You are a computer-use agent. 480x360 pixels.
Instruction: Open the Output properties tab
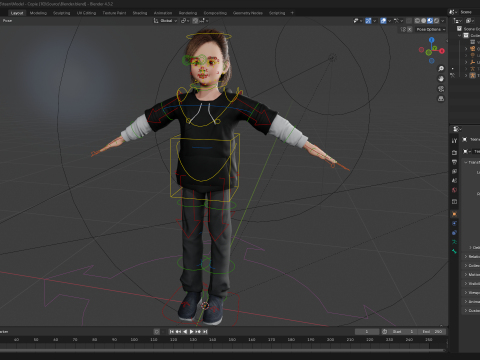(x=454, y=162)
